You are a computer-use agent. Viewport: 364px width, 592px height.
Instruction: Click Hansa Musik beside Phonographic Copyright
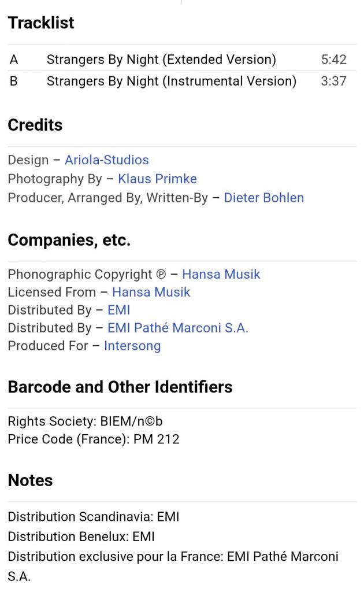pyautogui.click(x=221, y=274)
